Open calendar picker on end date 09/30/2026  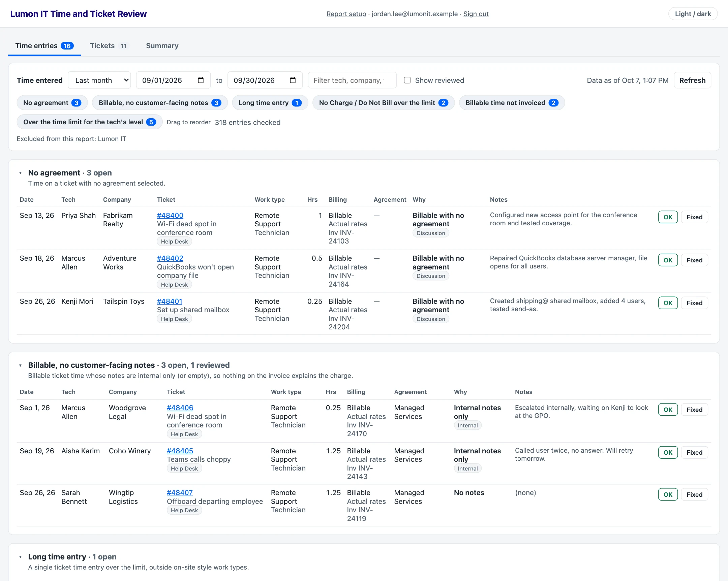(293, 80)
